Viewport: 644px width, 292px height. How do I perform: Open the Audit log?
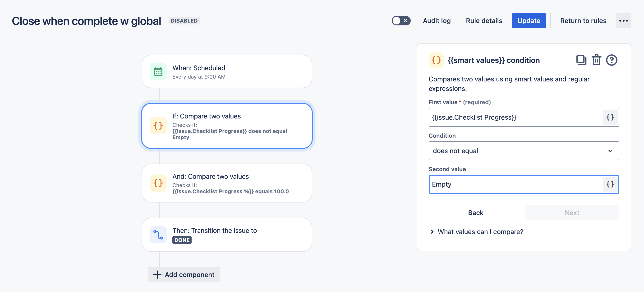pos(437,21)
